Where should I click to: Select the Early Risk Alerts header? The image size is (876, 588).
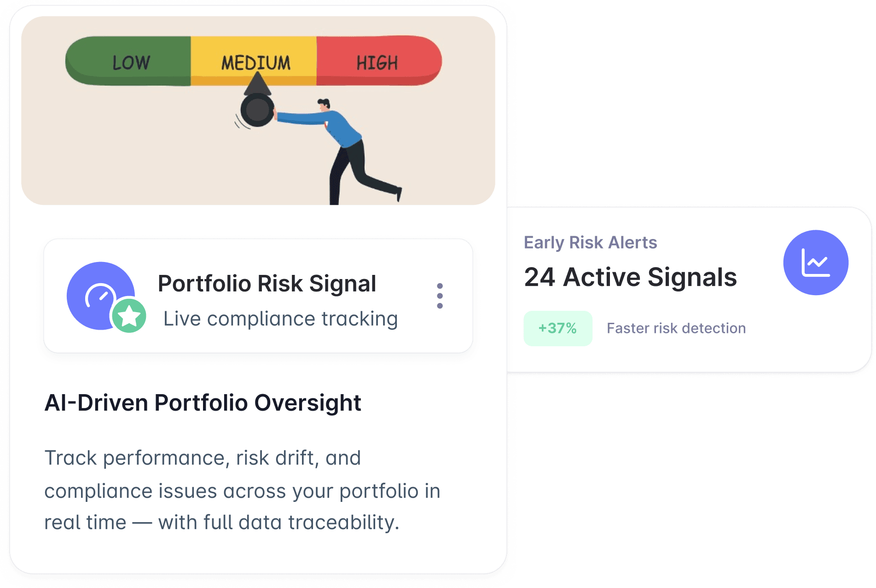[591, 242]
